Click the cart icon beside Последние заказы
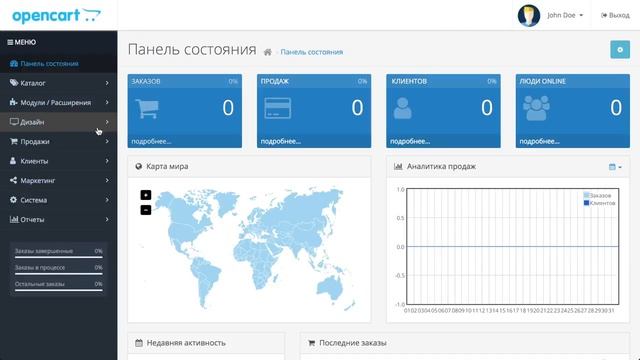The image size is (640, 360). [x=311, y=343]
